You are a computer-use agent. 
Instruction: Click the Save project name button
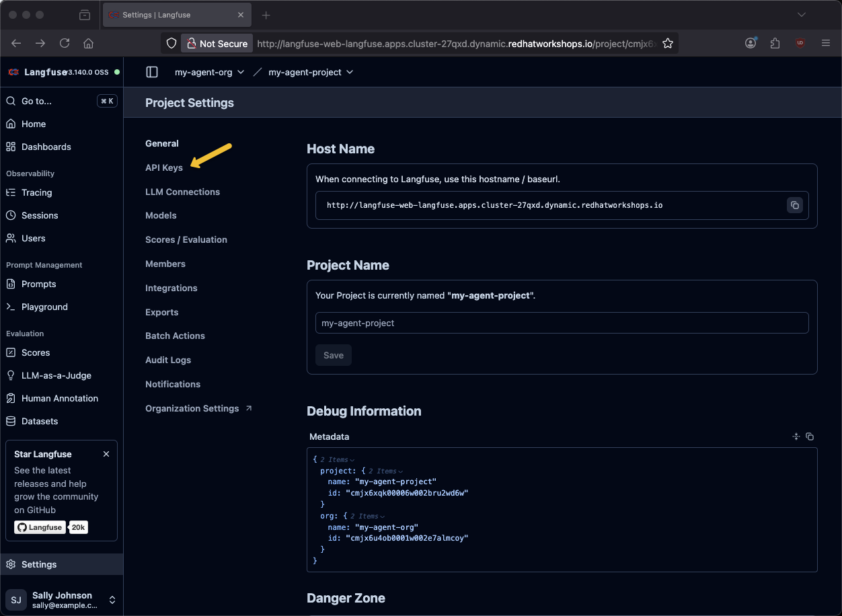[334, 355]
